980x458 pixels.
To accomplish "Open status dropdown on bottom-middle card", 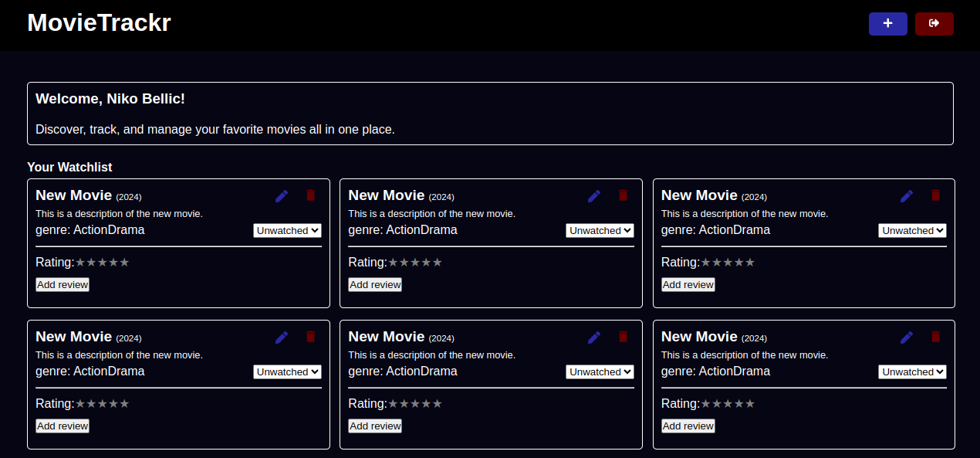I will coord(600,372).
